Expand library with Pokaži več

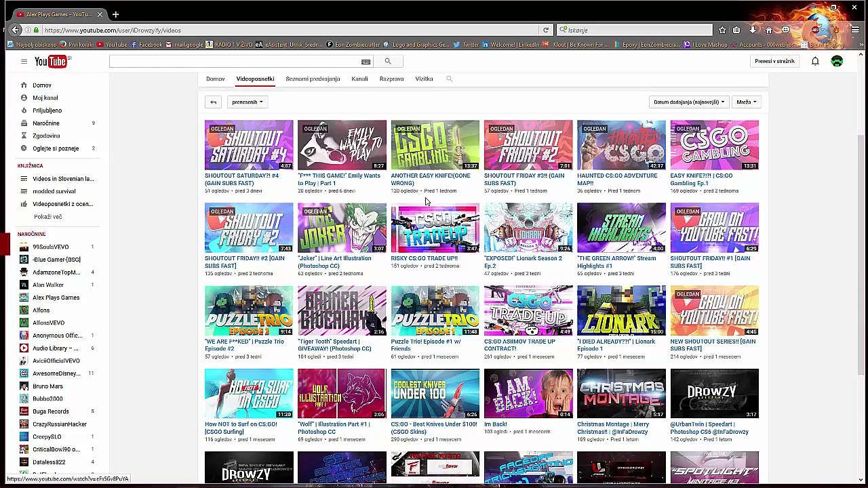point(47,217)
